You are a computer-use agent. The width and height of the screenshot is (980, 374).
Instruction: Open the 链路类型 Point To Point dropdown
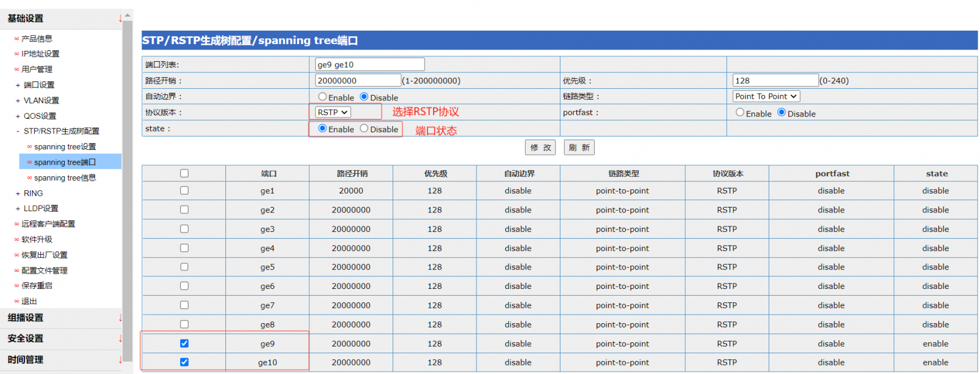[x=766, y=96]
